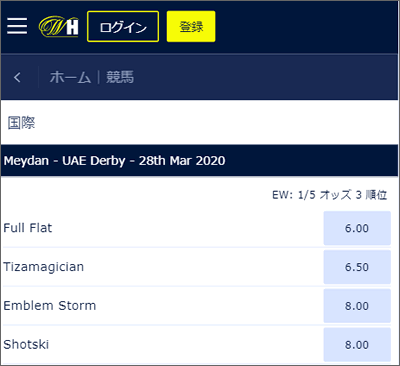Open the 競馬 breadcrumb link
400x366 pixels.
[120, 77]
